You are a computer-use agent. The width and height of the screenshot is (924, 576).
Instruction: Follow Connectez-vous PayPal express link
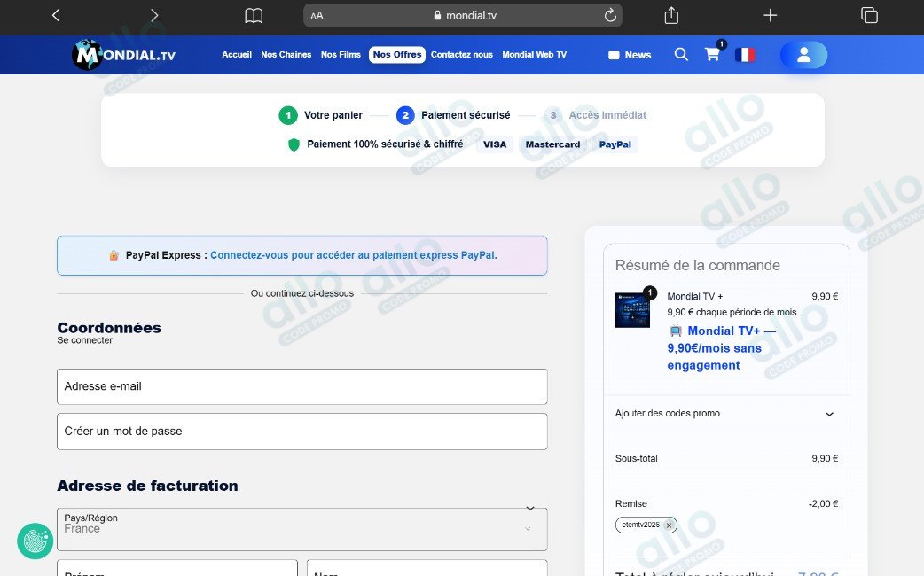354,255
